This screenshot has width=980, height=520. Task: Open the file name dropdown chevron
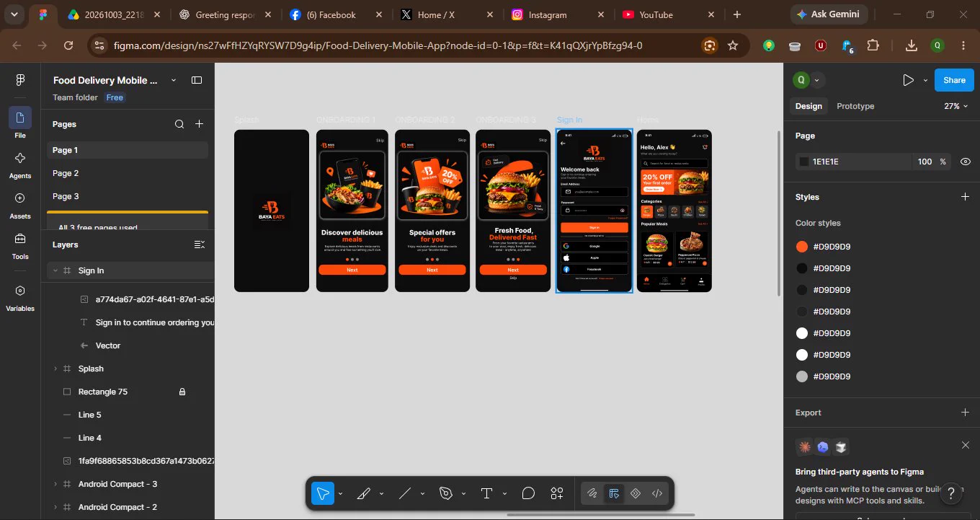(x=173, y=80)
